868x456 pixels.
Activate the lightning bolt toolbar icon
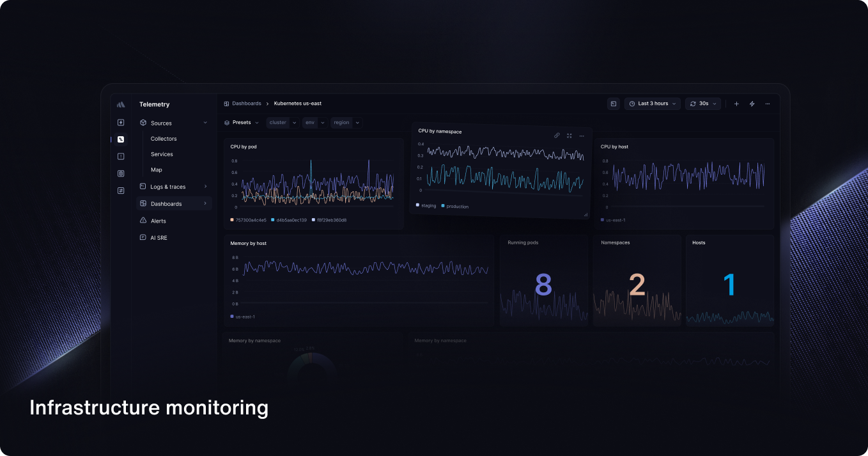tap(752, 103)
